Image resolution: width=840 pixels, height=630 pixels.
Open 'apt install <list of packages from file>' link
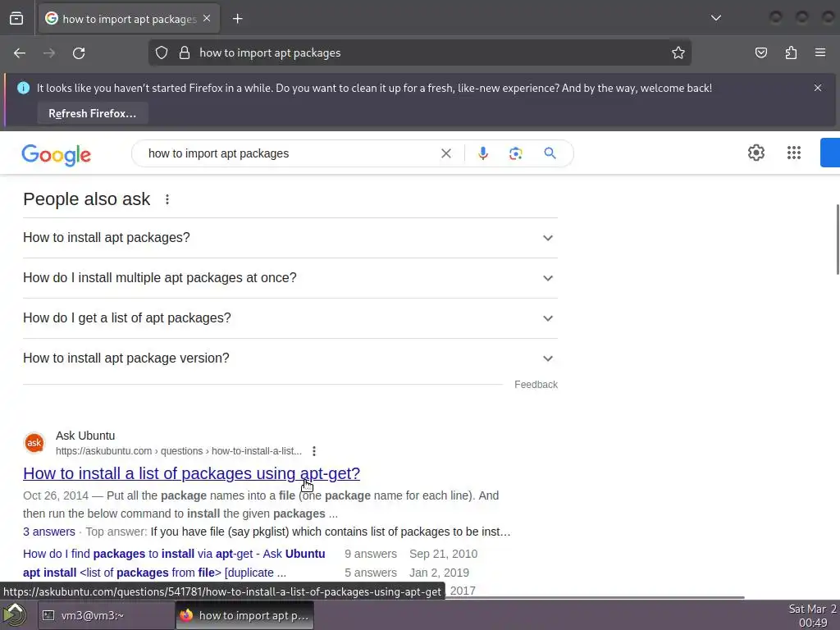pyautogui.click(x=154, y=573)
